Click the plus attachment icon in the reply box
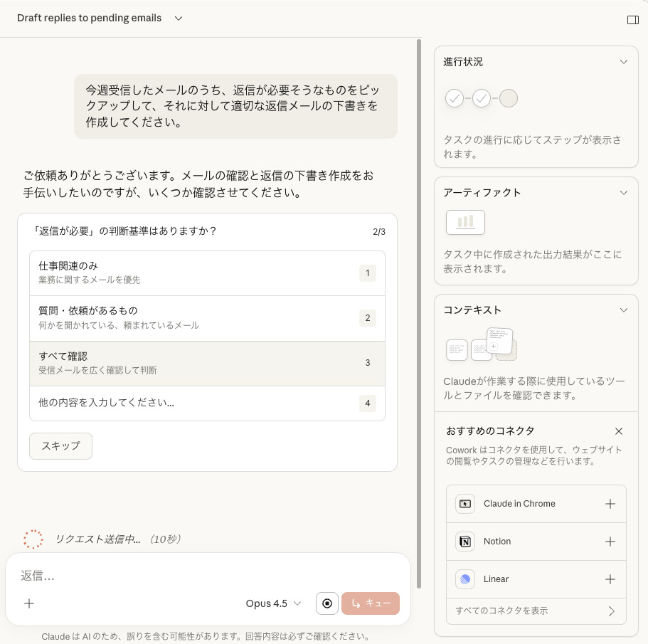The image size is (648, 644). pyautogui.click(x=28, y=603)
